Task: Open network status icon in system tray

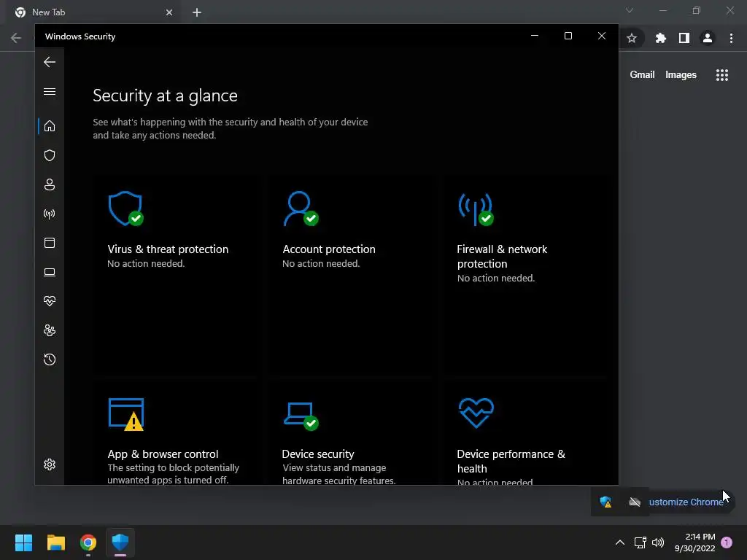Action: [640, 542]
